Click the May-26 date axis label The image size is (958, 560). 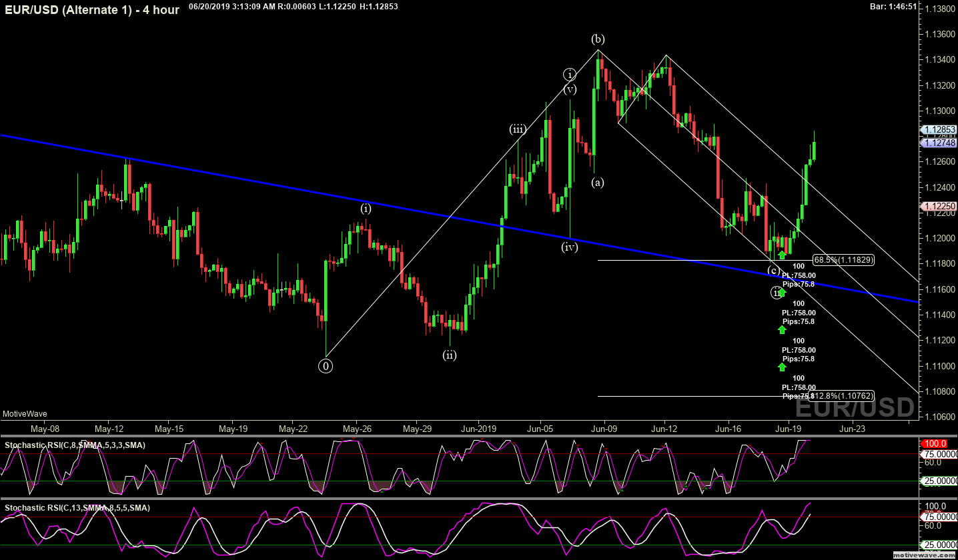point(357,429)
